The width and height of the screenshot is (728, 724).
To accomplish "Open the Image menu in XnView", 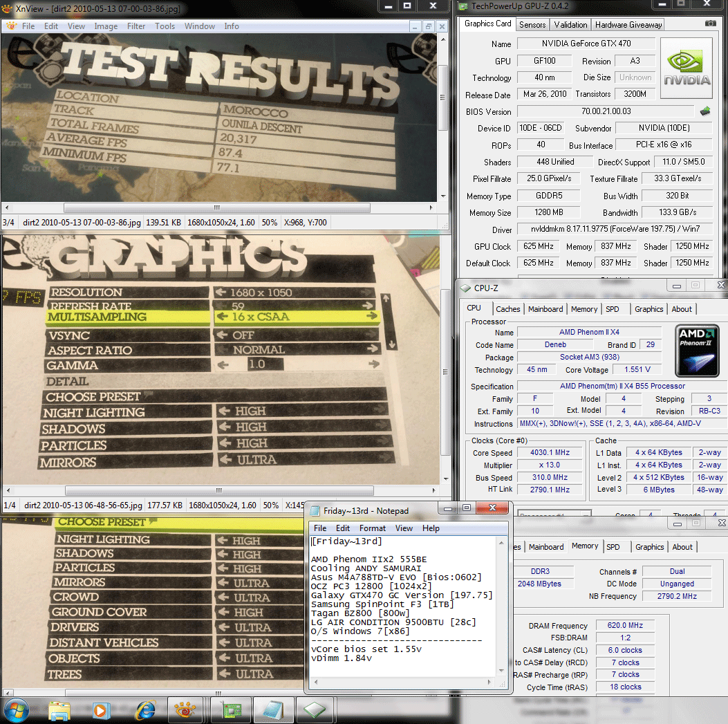I will (106, 26).
